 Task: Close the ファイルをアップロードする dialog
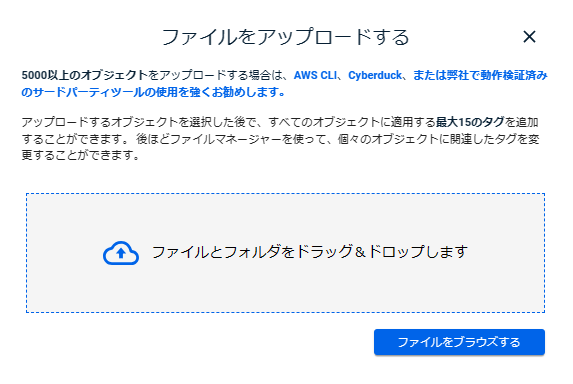tap(529, 37)
